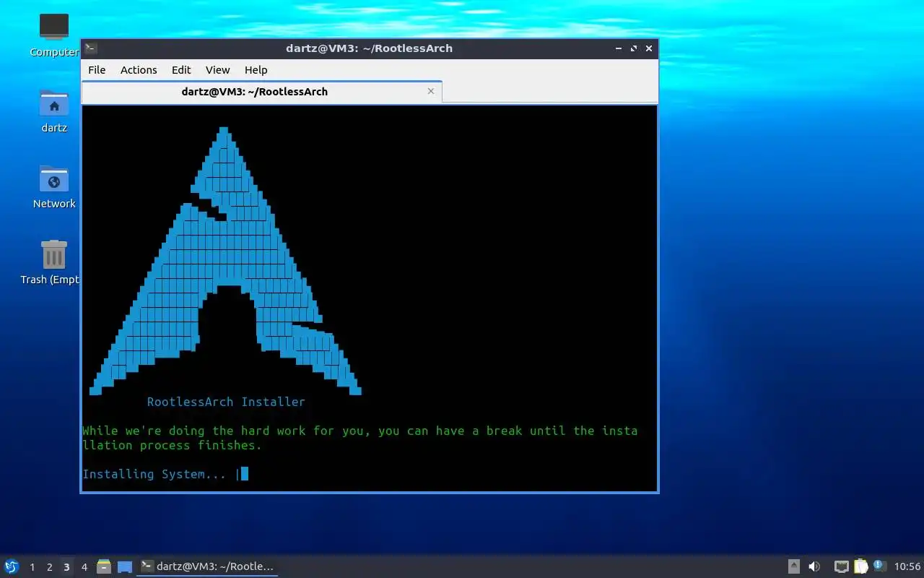Screen dimensions: 924x578
Task: Select the dartz@VM3: ~/RootlessArch tab
Action: [x=261, y=92]
